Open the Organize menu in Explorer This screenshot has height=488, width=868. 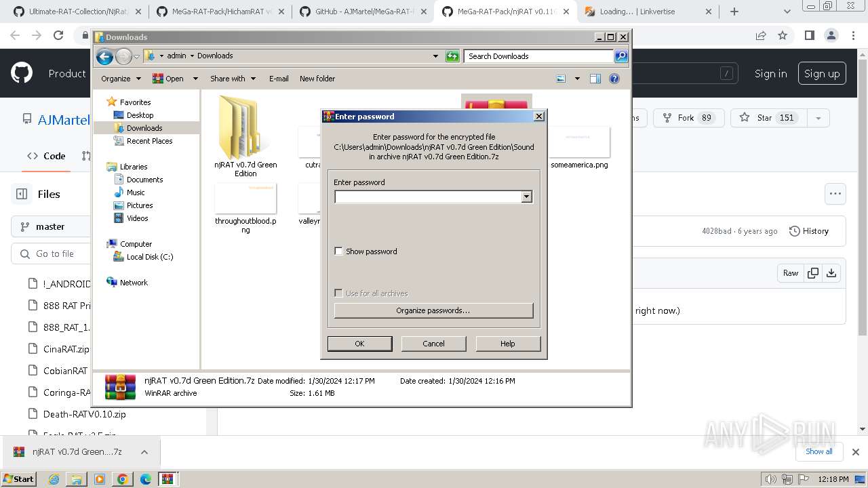121,79
